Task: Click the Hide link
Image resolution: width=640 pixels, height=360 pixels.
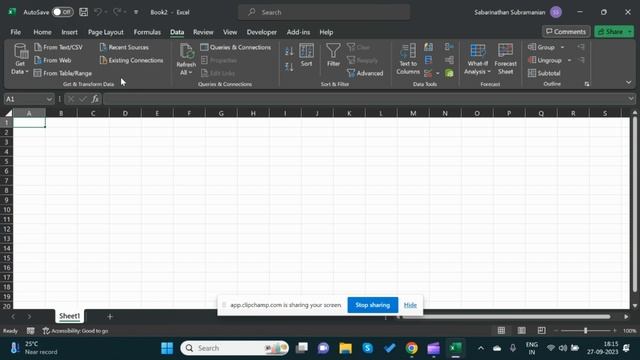Action: pyautogui.click(x=410, y=305)
